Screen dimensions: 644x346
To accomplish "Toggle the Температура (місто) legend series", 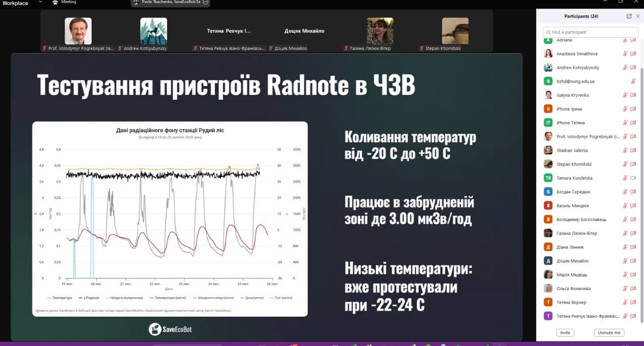I will coord(169,298).
